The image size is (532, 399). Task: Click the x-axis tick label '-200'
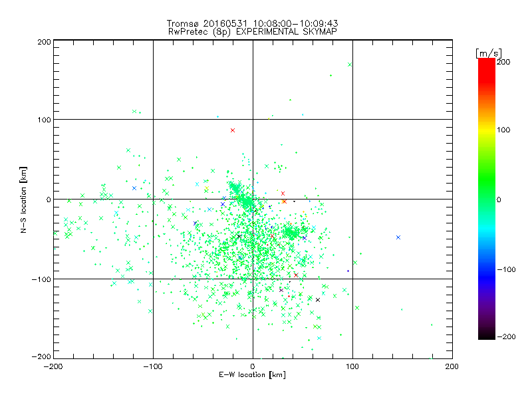[x=53, y=366]
